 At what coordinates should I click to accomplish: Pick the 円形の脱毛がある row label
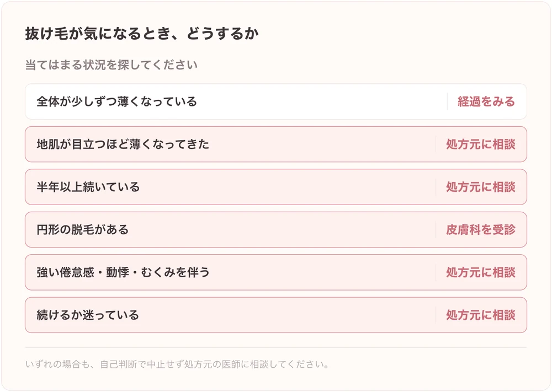tap(82, 229)
